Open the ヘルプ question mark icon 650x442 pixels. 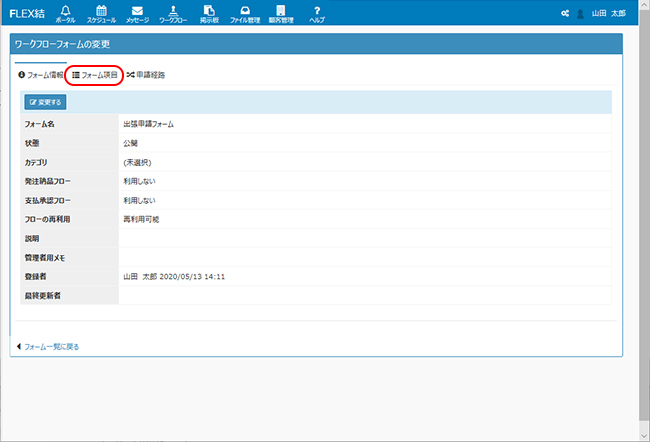(x=317, y=14)
